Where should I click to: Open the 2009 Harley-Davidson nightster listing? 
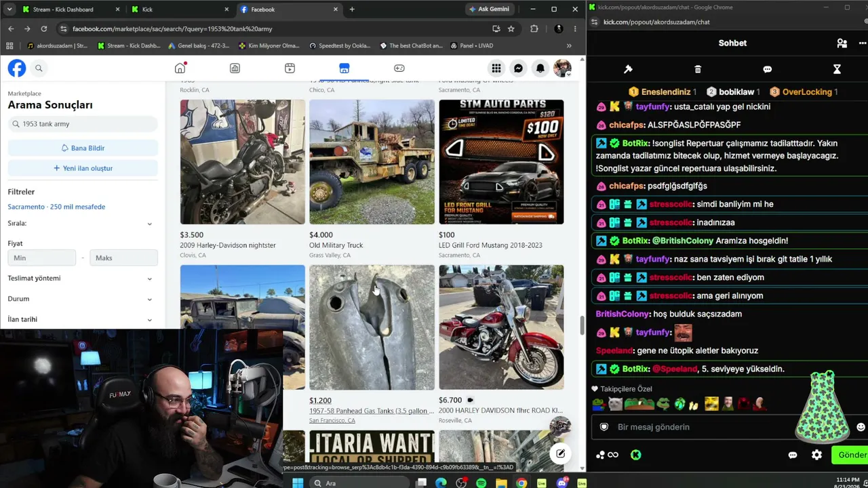[x=228, y=245]
